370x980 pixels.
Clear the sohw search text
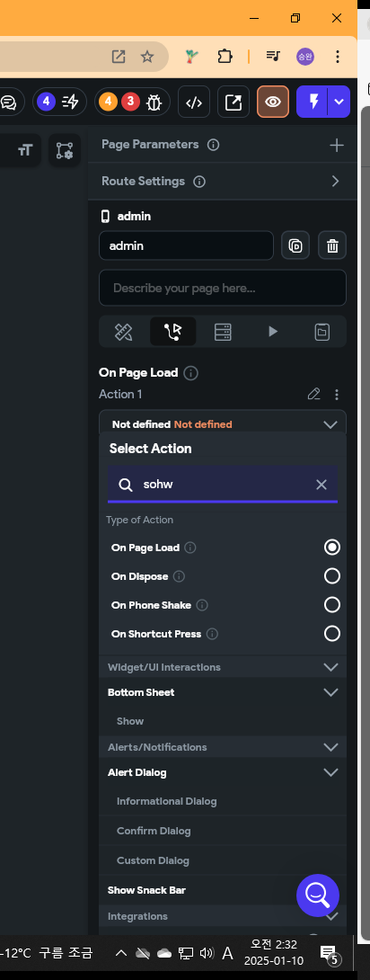(x=322, y=485)
